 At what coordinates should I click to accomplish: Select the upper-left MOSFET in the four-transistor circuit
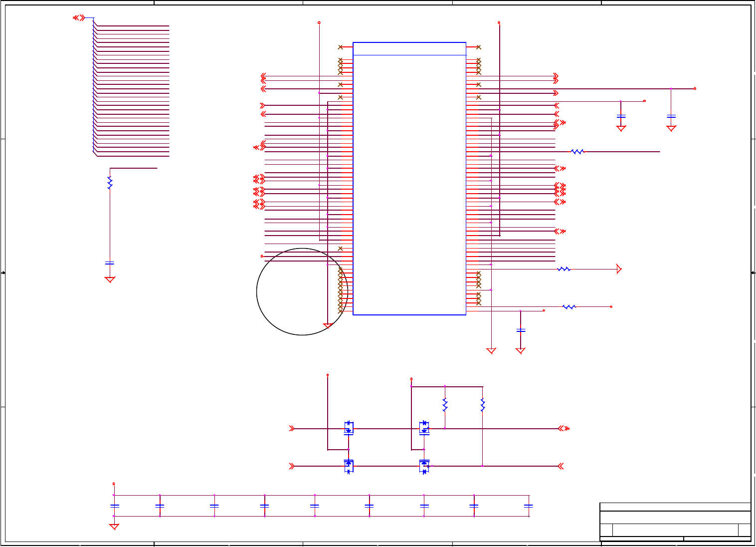(x=349, y=428)
